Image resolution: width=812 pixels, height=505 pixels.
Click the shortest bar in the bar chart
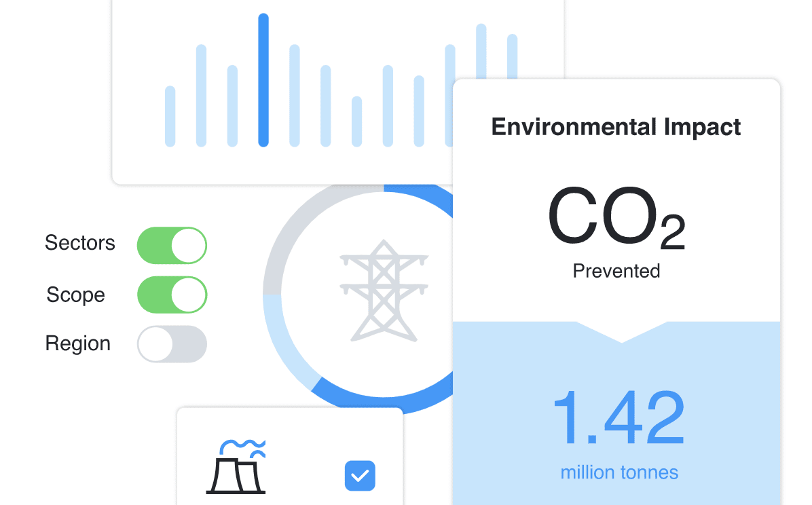357,121
